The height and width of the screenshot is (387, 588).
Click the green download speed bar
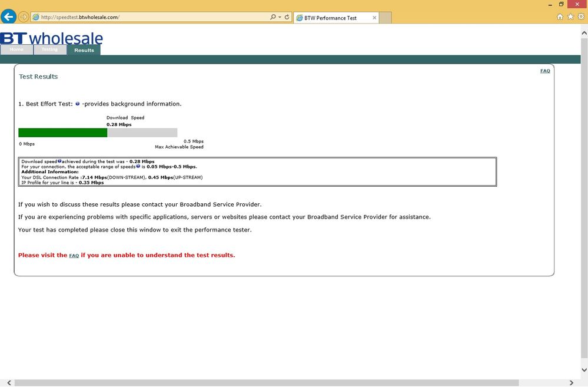[62, 133]
